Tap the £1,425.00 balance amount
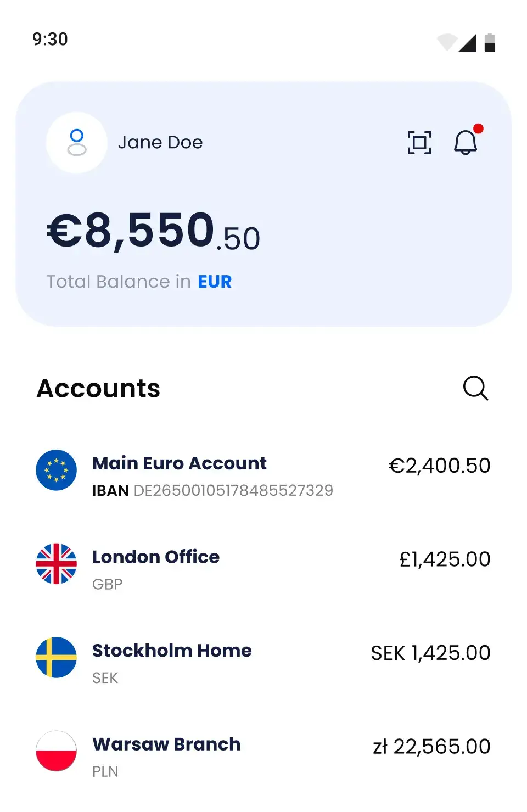The width and height of the screenshot is (527, 812). coord(445,559)
